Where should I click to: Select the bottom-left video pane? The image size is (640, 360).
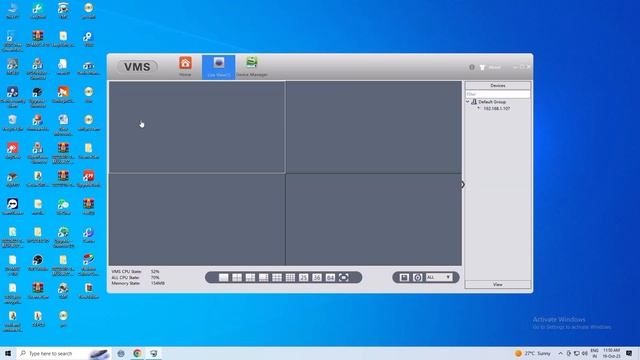(x=197, y=220)
